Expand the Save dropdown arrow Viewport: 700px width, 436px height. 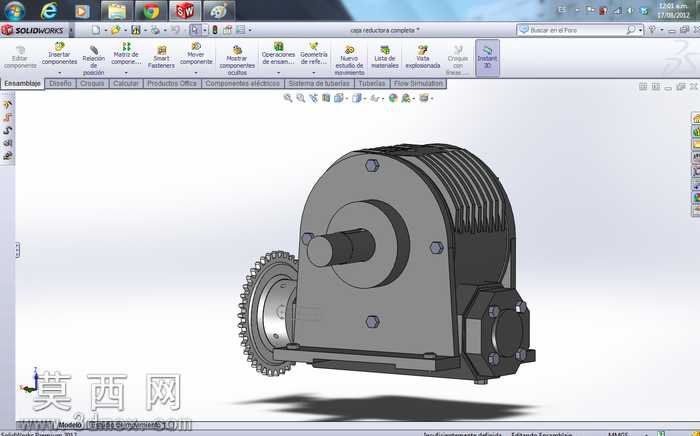146,30
